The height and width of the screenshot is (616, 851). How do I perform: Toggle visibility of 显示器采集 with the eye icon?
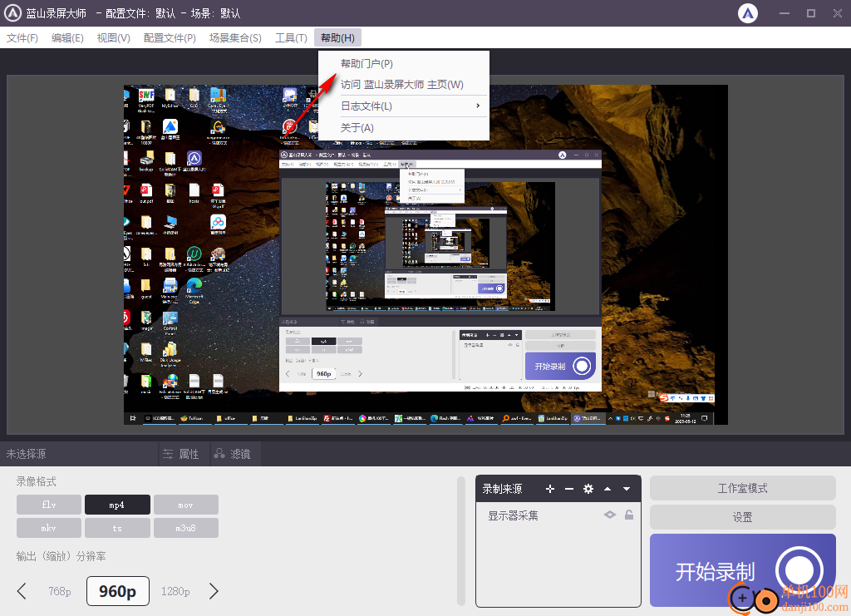tap(610, 515)
